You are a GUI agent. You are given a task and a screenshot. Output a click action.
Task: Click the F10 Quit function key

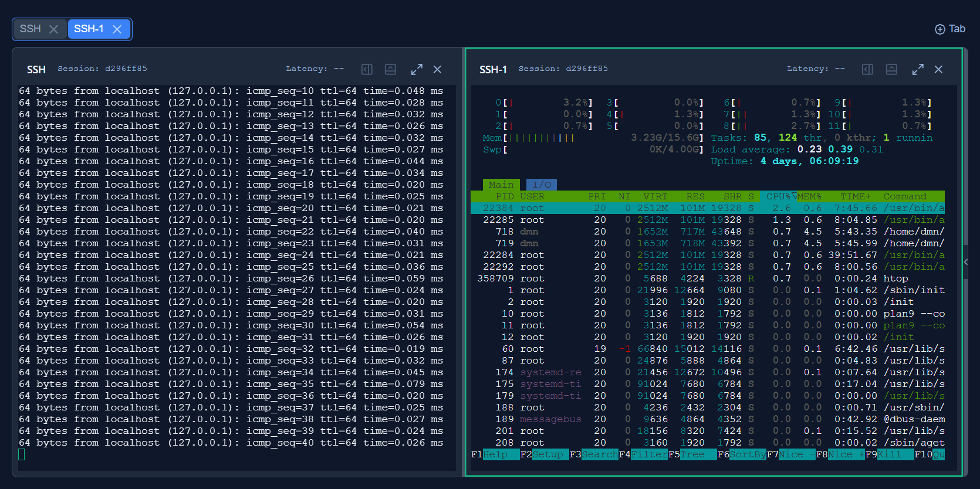pyautogui.click(x=930, y=454)
